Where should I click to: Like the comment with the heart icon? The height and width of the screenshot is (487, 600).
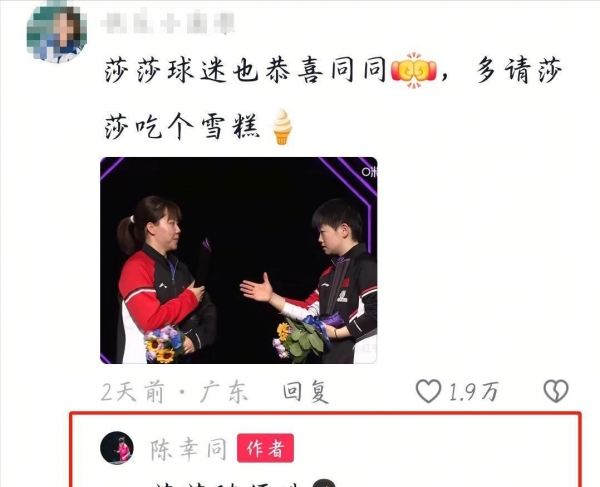coord(428,391)
